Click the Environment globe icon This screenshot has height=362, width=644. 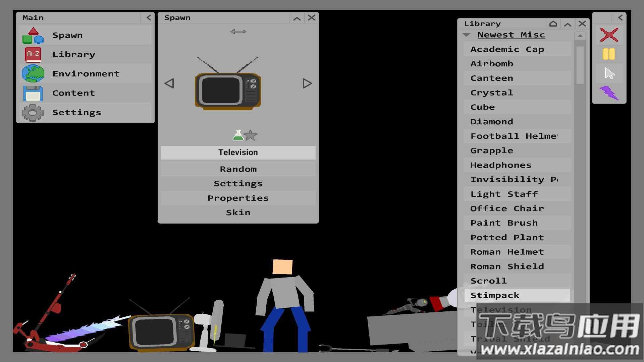click(33, 74)
